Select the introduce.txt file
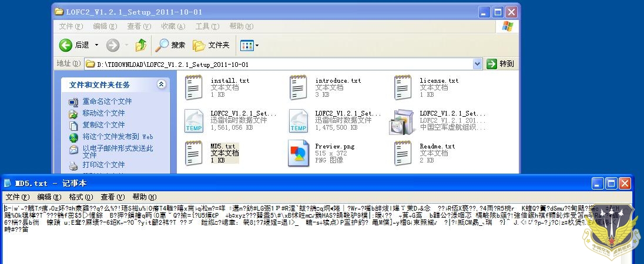The image size is (644, 264). click(x=298, y=87)
